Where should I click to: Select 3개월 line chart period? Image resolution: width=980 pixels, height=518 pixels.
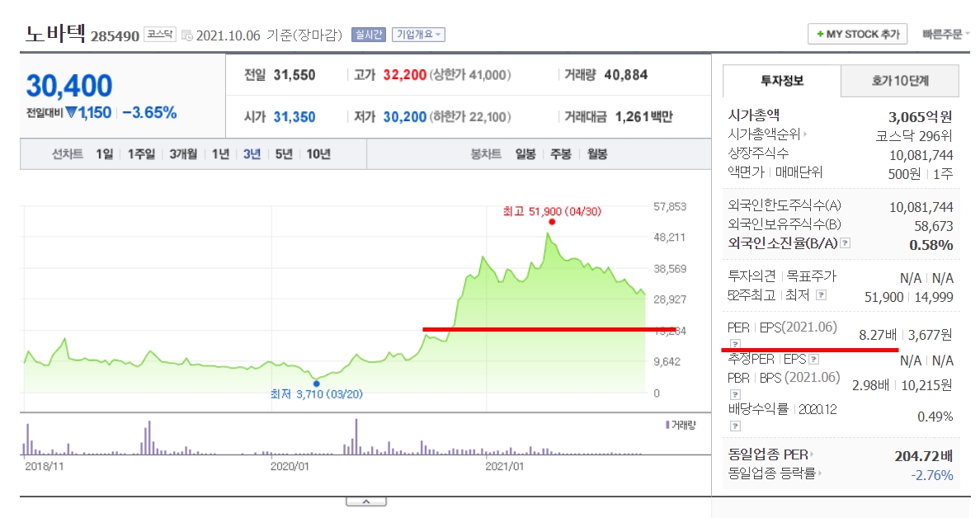click(183, 154)
